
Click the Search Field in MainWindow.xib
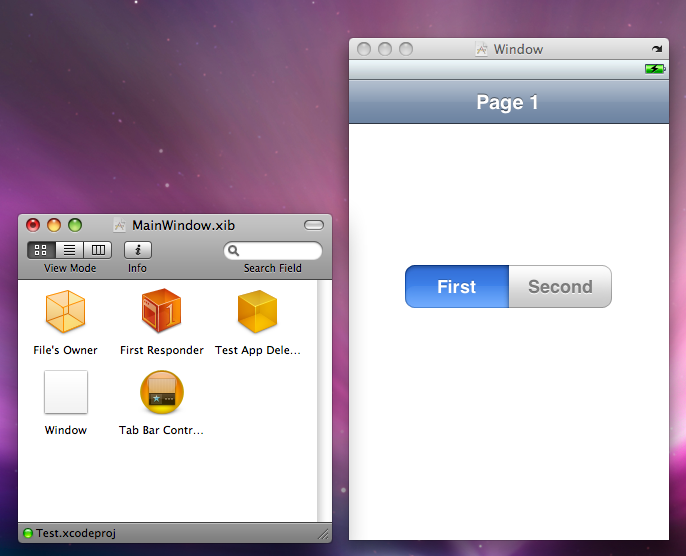[x=273, y=251]
